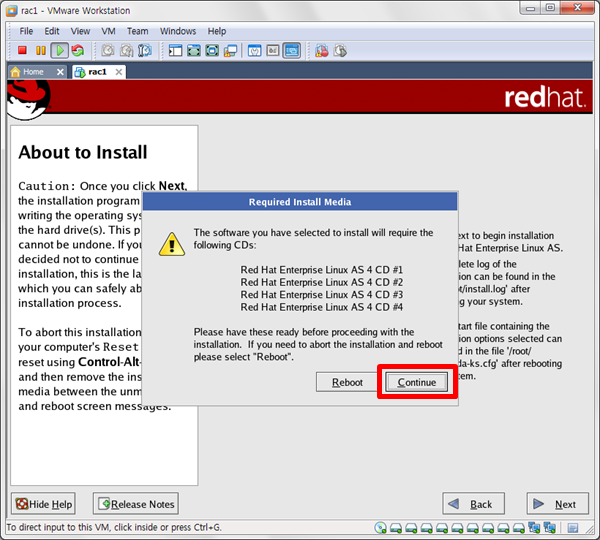
Task: Enter Quick Switch mode icon
Action: (x=194, y=51)
